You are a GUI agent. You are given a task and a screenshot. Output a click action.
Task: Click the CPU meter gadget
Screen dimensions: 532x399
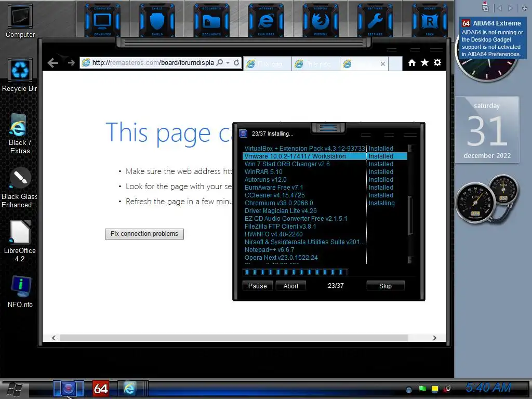coord(476,203)
